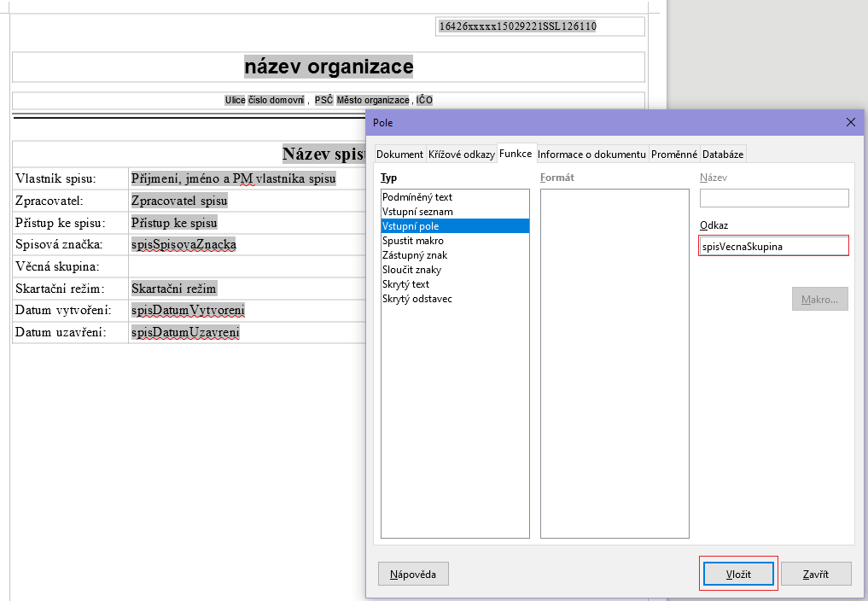Choose Sloučit znaky in the list

(x=411, y=270)
